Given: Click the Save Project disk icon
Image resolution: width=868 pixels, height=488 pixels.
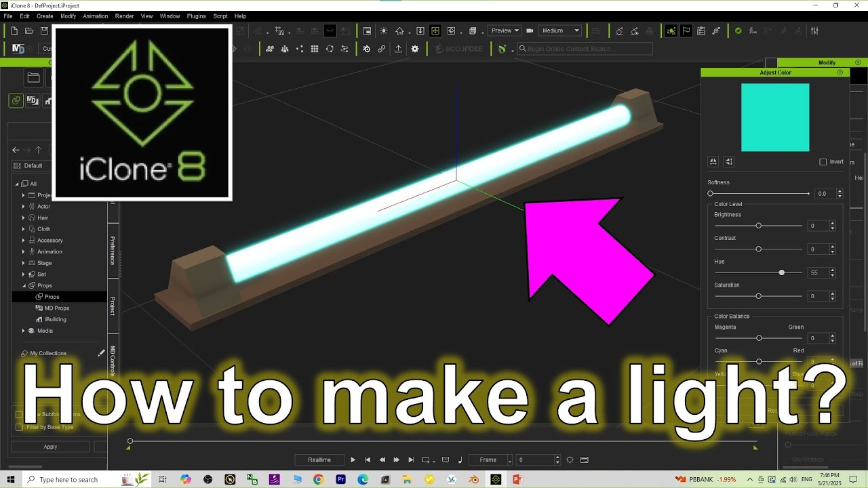Looking at the screenshot, I should pos(44,30).
